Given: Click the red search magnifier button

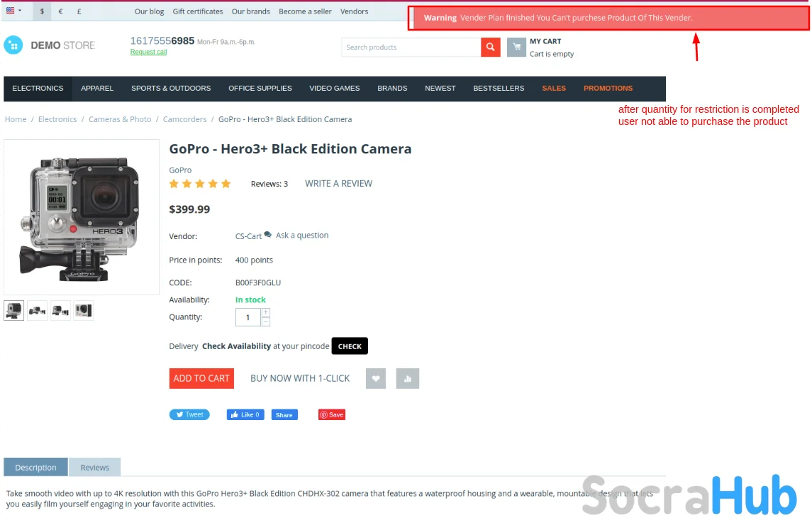Looking at the screenshot, I should coord(491,47).
